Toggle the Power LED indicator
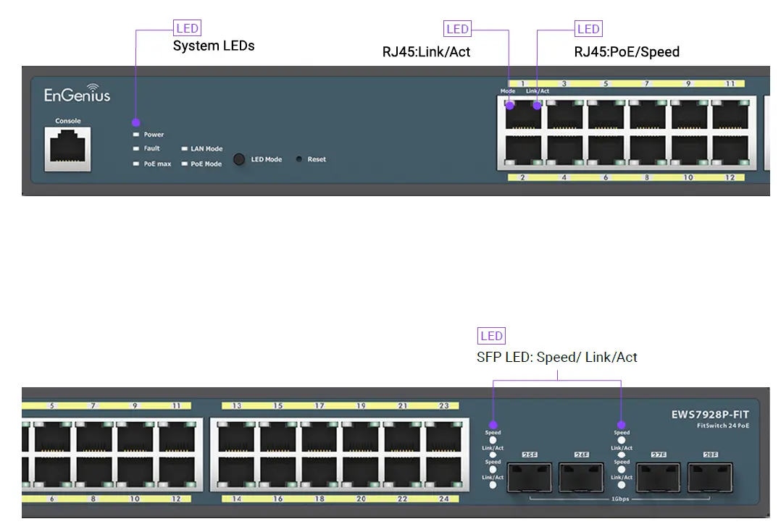 135,133
